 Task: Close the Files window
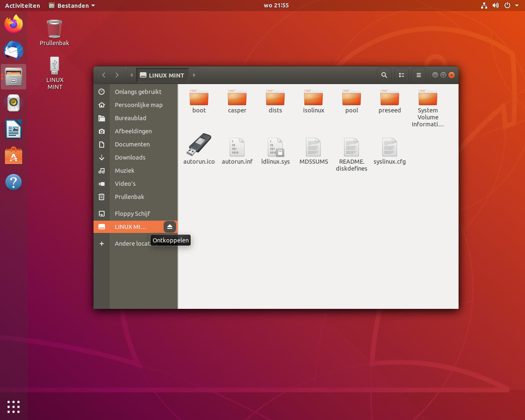click(452, 75)
